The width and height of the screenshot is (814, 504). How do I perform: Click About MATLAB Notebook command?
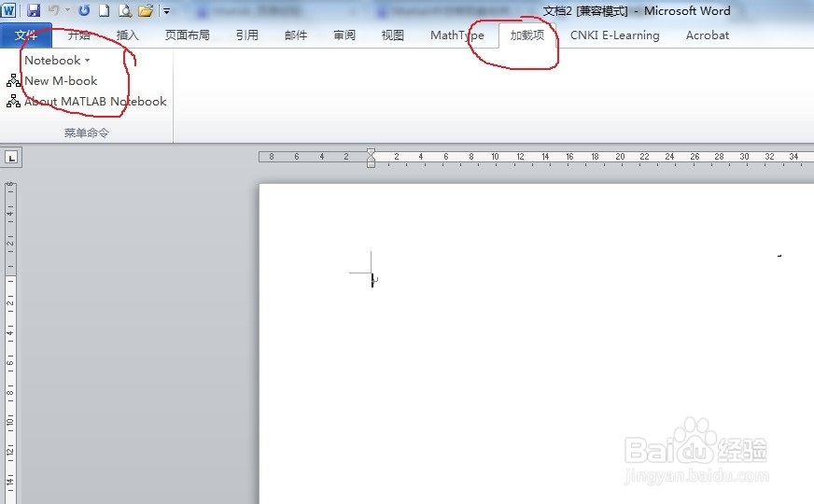pos(95,101)
